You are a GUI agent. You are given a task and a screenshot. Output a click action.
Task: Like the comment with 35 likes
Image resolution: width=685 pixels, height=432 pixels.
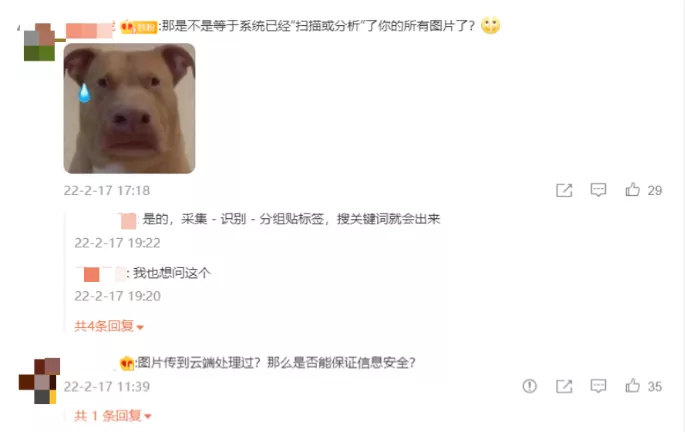[632, 386]
